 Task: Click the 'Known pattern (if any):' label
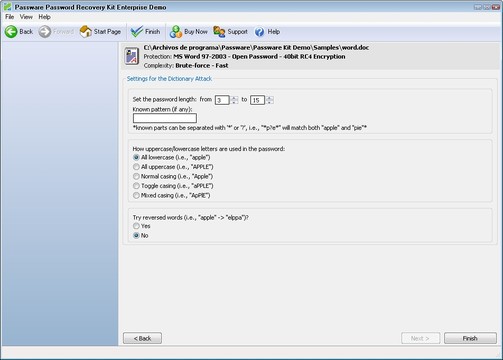click(x=162, y=109)
